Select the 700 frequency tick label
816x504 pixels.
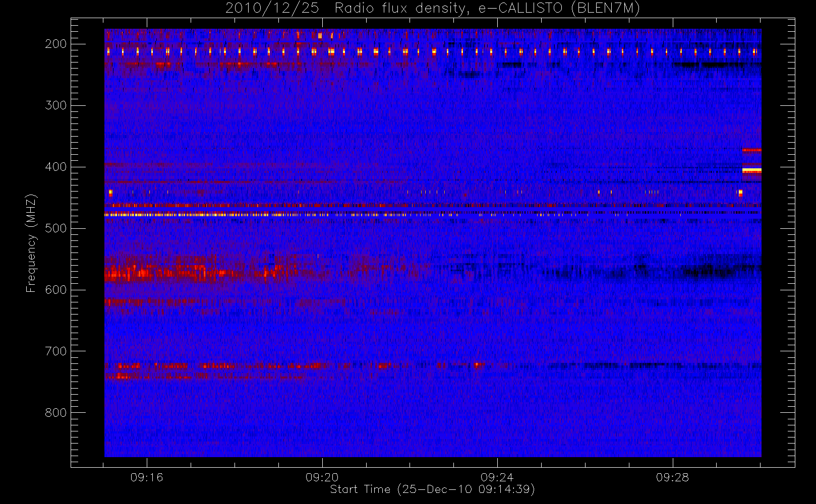coord(55,351)
